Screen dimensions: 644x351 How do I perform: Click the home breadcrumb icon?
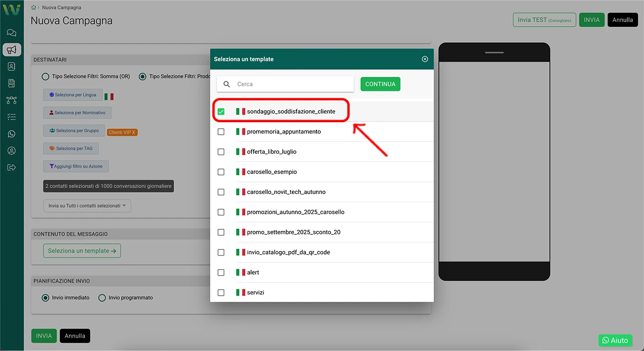click(33, 8)
